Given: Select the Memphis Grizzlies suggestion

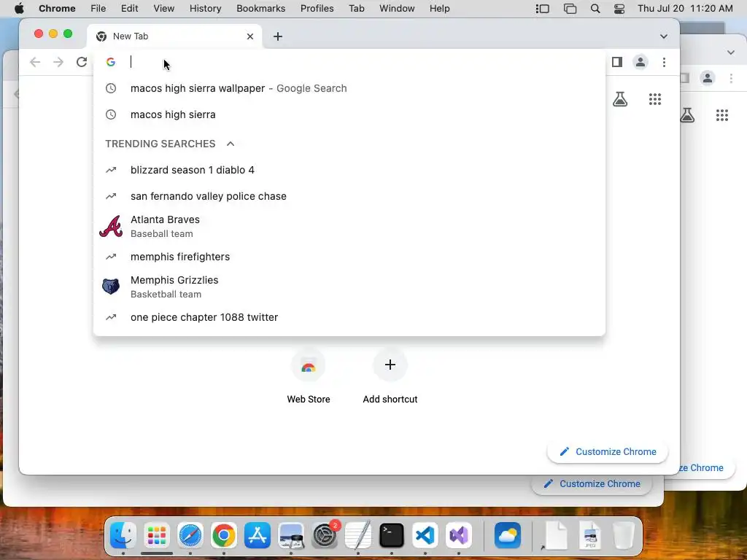Looking at the screenshot, I should (349, 287).
